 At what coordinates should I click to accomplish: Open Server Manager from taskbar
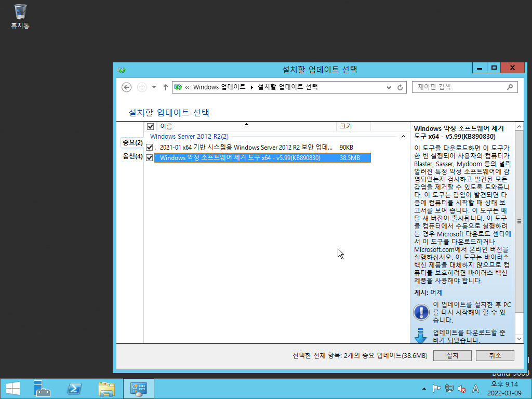point(42,389)
